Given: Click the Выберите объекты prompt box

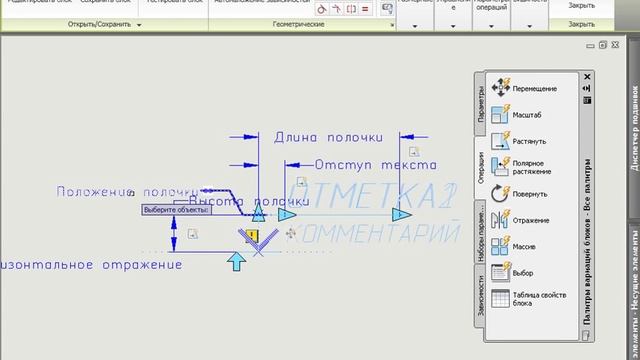Looking at the screenshot, I should click(x=177, y=210).
